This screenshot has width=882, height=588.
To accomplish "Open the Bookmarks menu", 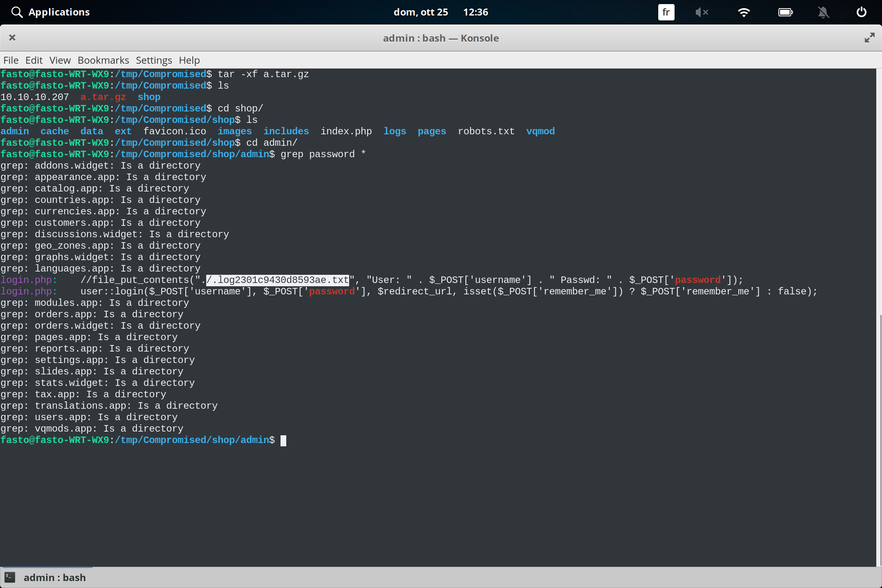I will click(103, 60).
